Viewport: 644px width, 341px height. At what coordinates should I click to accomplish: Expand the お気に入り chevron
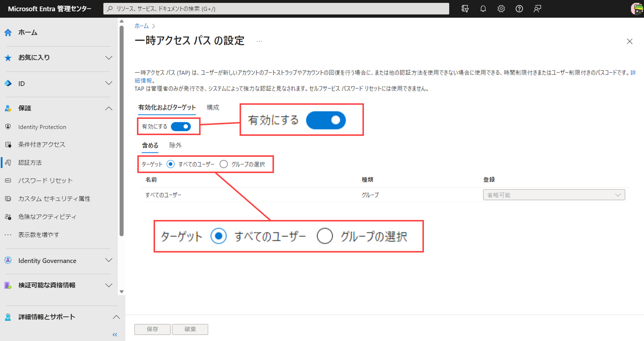click(109, 58)
